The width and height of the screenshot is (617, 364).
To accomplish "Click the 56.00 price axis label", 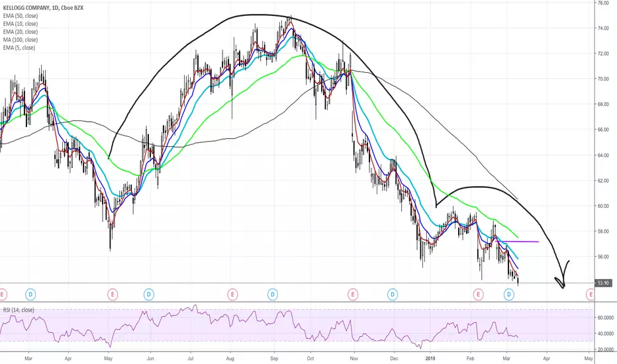I will 603,257.
